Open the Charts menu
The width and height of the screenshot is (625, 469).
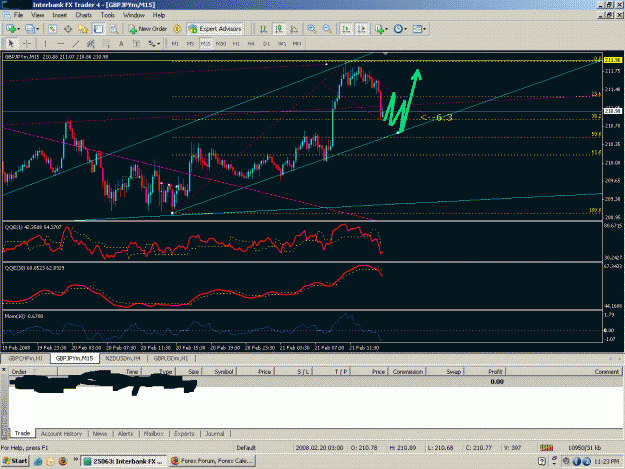pos(84,15)
